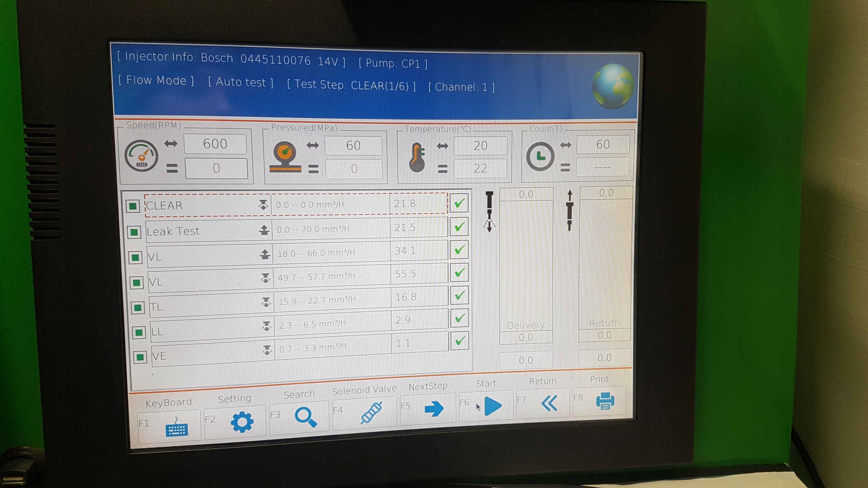Screen dimensions: 868x488
Task: Click the actual temperature reading 22
Action: [x=481, y=168]
